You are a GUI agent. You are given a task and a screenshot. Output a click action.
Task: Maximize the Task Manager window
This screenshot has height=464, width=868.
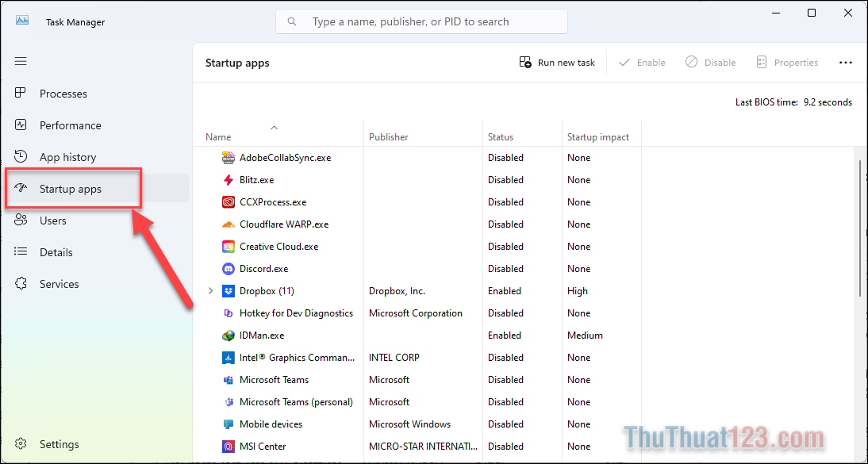812,13
